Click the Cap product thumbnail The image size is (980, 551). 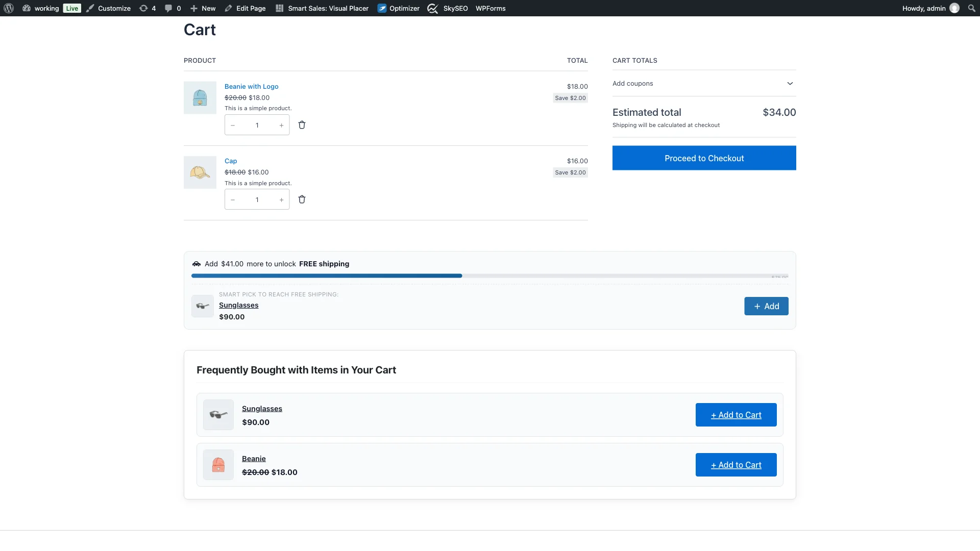[x=200, y=172]
